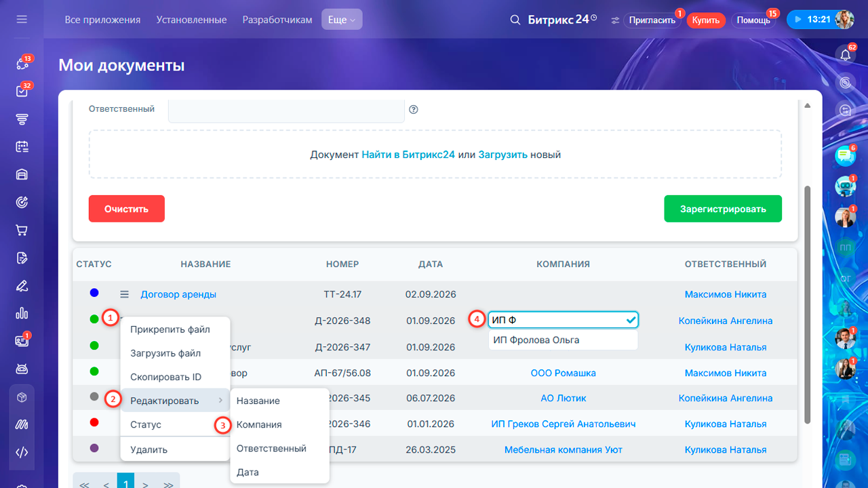Confirm company with the blue checkmark

point(631,319)
